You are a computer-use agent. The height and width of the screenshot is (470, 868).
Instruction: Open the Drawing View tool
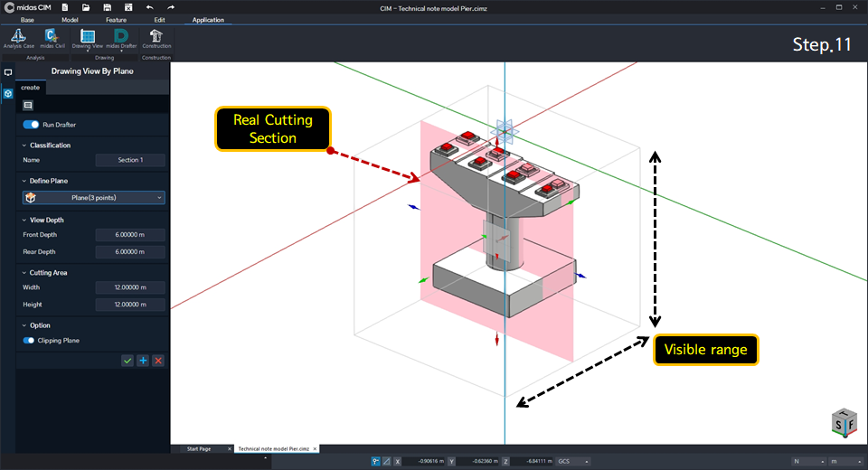click(88, 39)
